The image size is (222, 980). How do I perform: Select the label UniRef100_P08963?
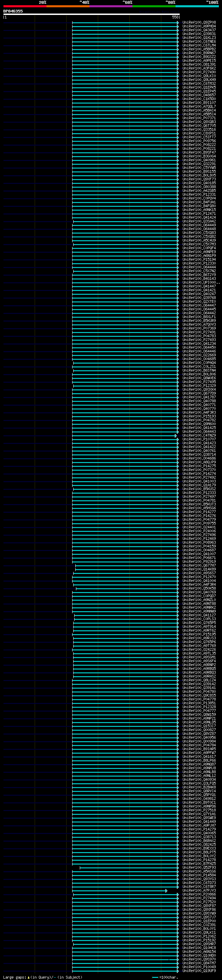click(x=199, y=543)
